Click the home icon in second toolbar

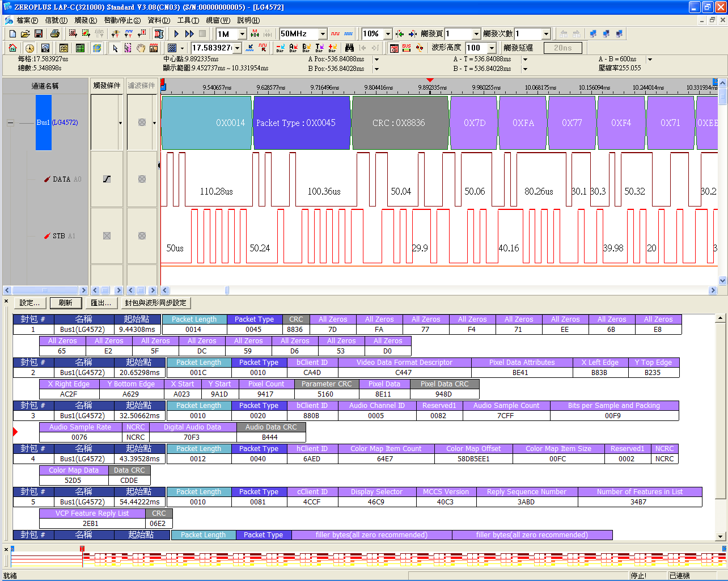(x=12, y=48)
